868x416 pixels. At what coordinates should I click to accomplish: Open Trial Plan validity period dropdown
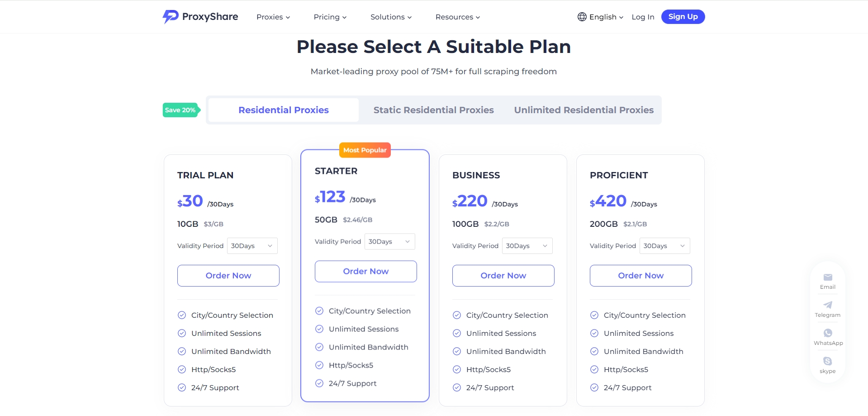click(252, 246)
